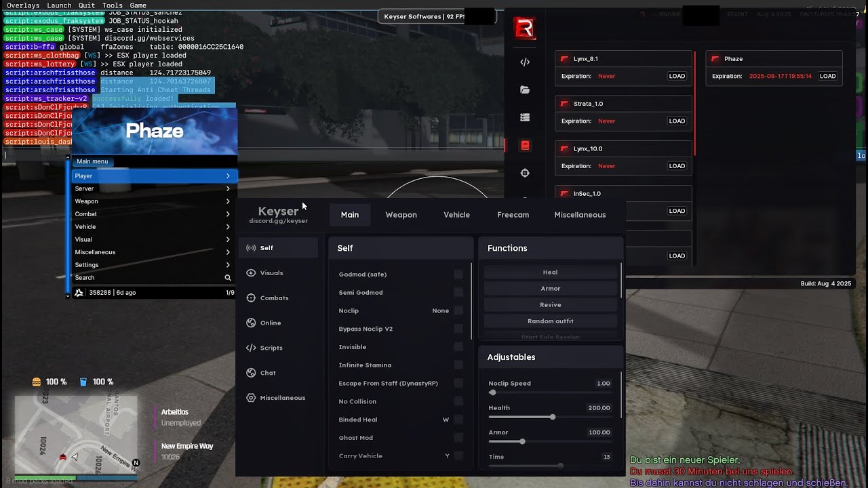
Task: Open the code brackets sidebar icon
Action: tap(525, 62)
